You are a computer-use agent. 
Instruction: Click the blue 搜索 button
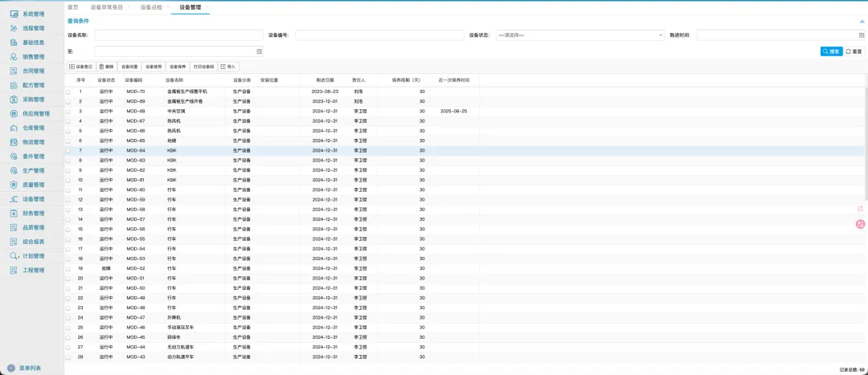(832, 51)
